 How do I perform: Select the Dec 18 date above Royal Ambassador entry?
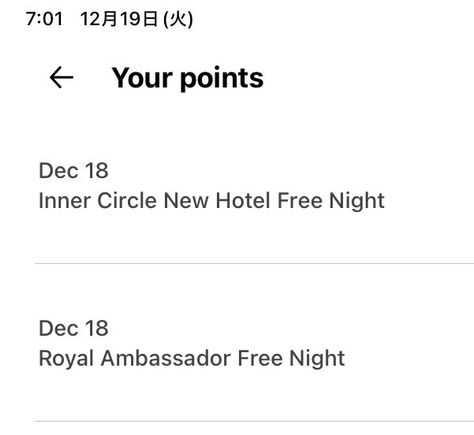click(x=73, y=328)
